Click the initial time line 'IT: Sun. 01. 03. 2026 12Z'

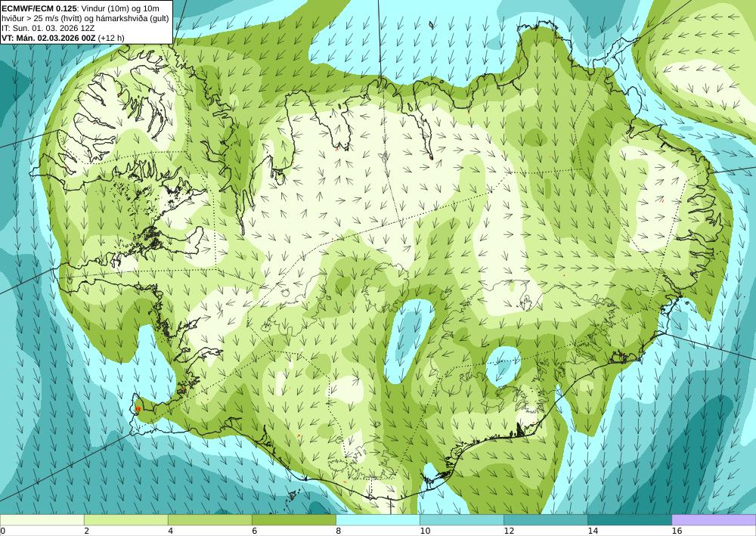tap(48, 28)
